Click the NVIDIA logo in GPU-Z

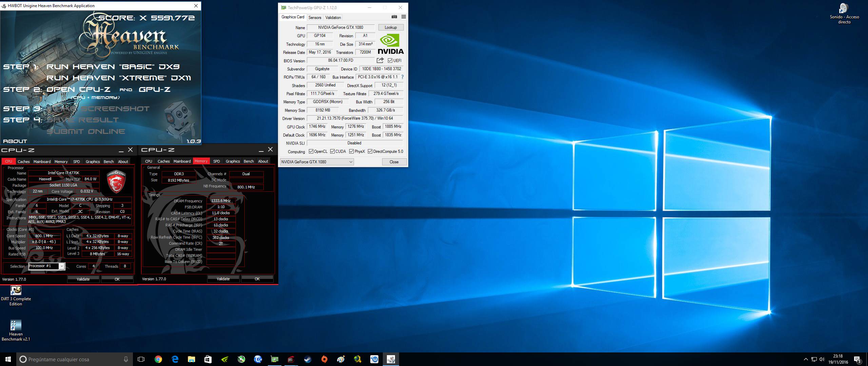click(390, 44)
